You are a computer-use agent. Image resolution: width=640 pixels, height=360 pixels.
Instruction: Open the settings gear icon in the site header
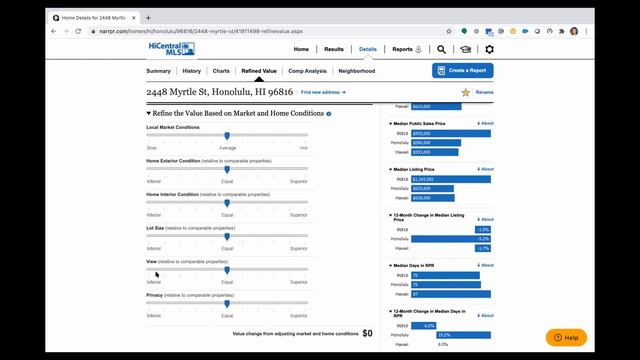tap(489, 49)
